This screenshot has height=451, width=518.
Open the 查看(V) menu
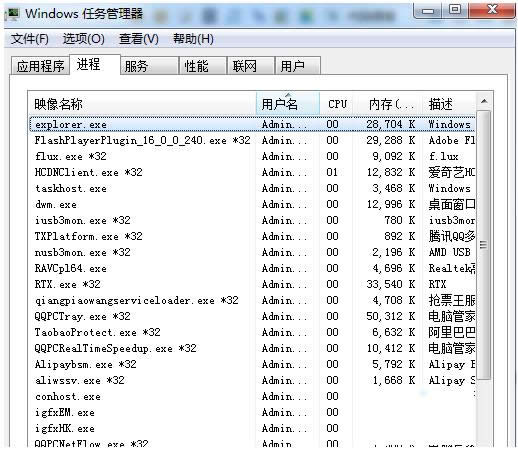point(139,39)
